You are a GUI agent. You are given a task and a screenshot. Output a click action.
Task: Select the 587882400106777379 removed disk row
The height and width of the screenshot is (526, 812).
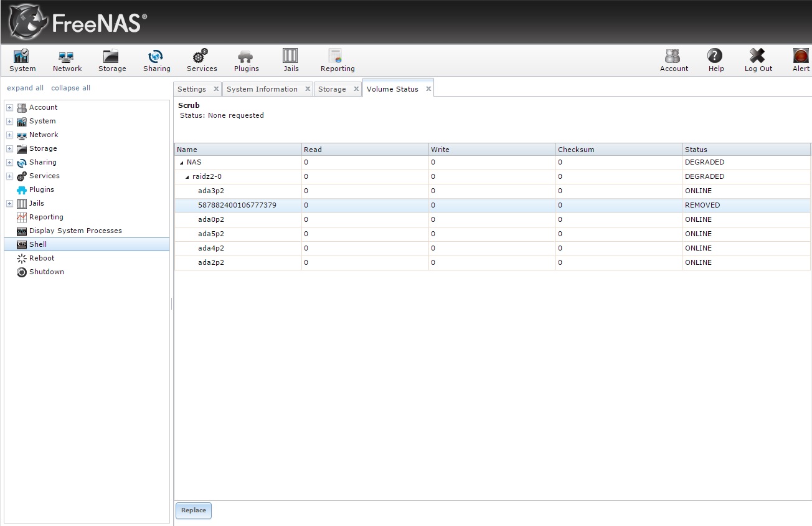click(x=493, y=206)
